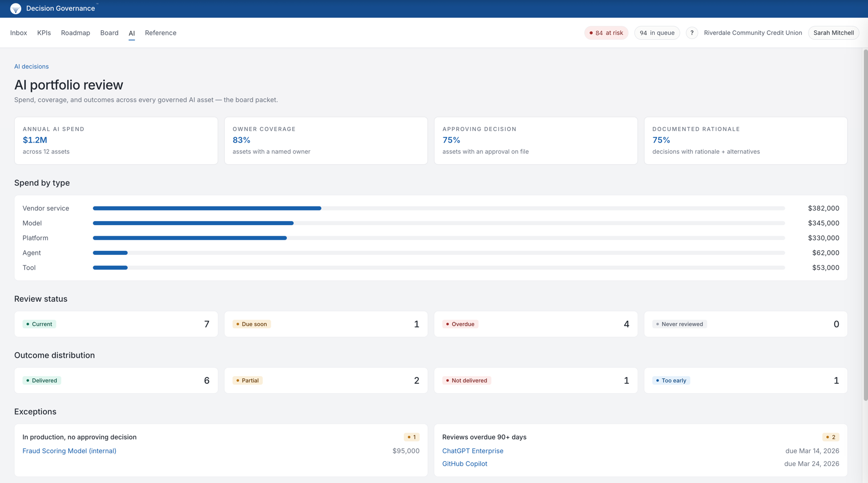Click the Documented Rationale card

[x=746, y=141]
